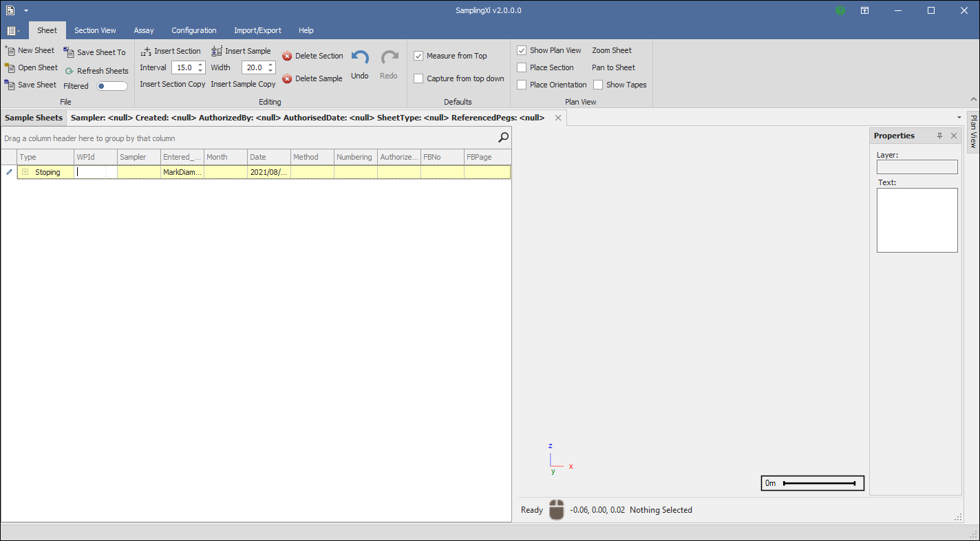Image resolution: width=980 pixels, height=541 pixels.
Task: Switch to the Section View tab
Action: (x=95, y=30)
